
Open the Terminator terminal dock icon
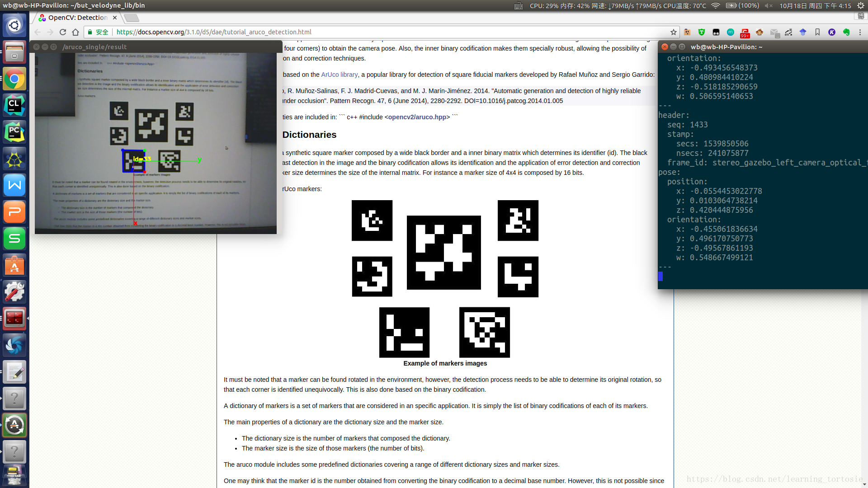pyautogui.click(x=14, y=319)
